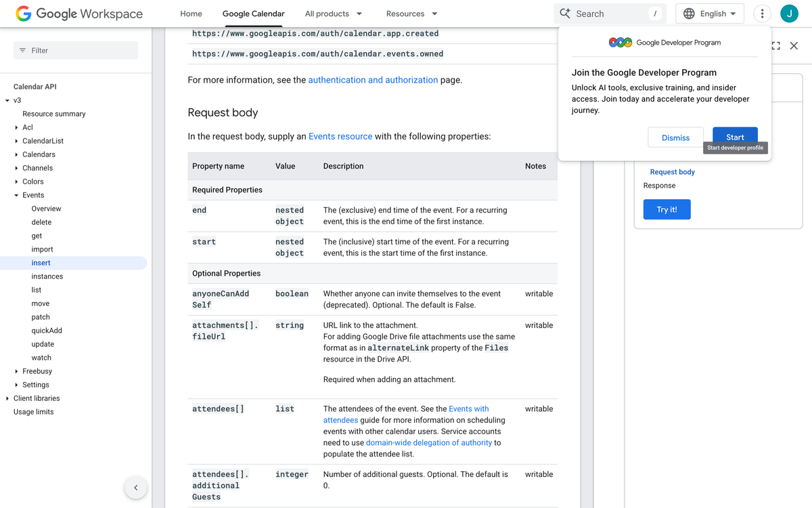Expand the CalendarList section
This screenshot has width=812, height=508.
point(16,141)
